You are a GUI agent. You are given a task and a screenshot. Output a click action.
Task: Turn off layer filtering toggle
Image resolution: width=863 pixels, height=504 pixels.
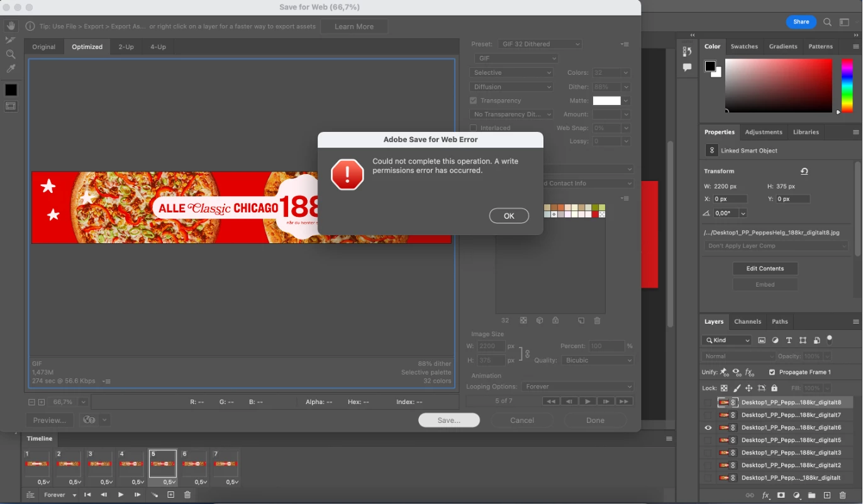tap(830, 339)
